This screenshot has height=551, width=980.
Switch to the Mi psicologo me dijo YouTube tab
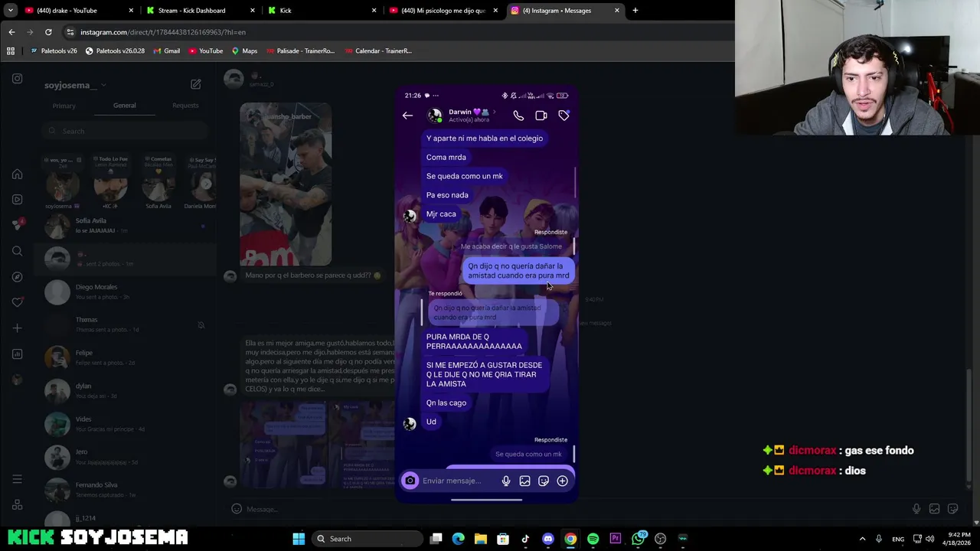click(x=444, y=11)
